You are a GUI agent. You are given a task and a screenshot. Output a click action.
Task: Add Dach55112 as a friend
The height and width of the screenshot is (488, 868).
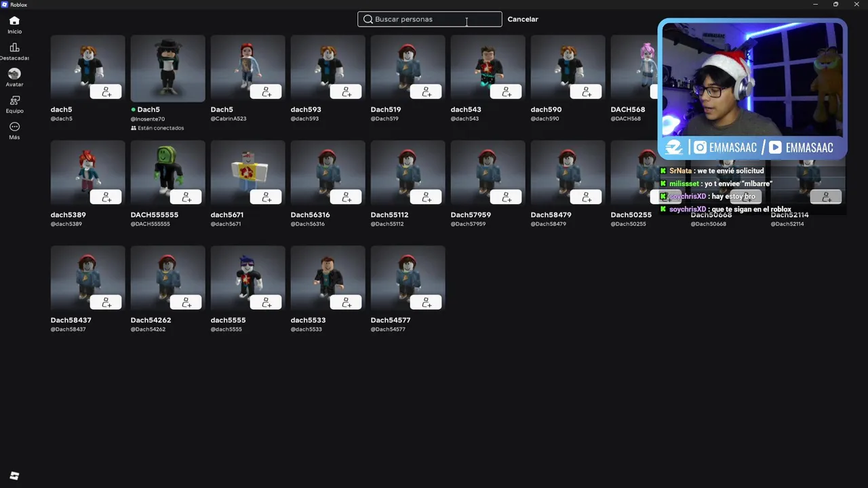point(426,197)
